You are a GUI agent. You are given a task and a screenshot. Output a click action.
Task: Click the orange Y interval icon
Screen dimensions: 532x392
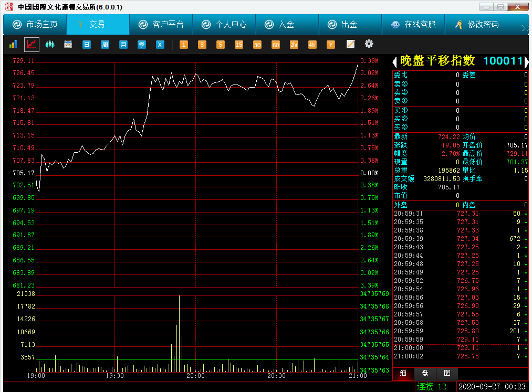click(x=330, y=45)
